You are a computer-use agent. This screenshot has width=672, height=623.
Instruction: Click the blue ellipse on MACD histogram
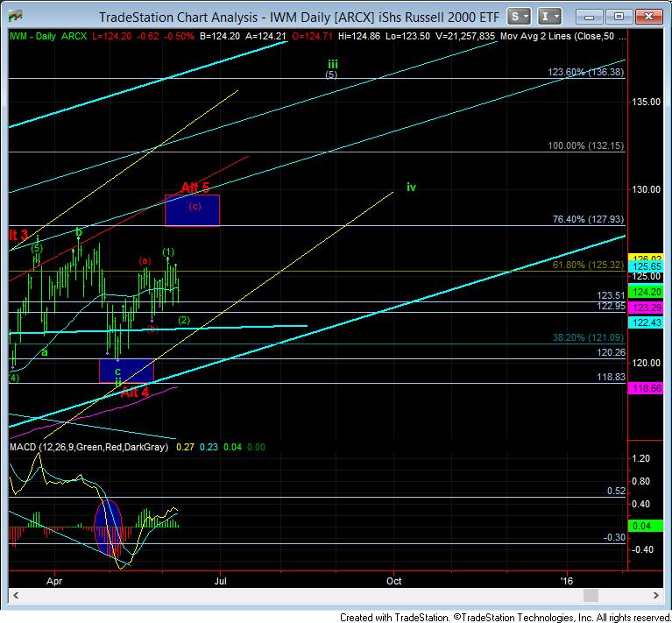pos(108,527)
